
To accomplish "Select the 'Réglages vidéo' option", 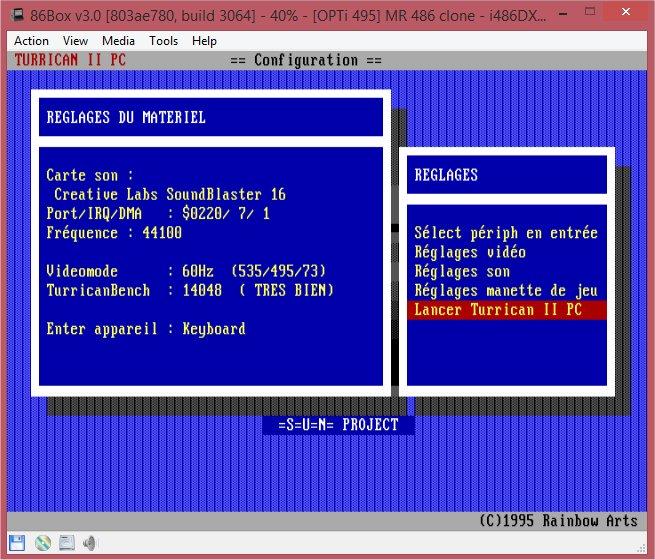I will pyautogui.click(x=470, y=252).
